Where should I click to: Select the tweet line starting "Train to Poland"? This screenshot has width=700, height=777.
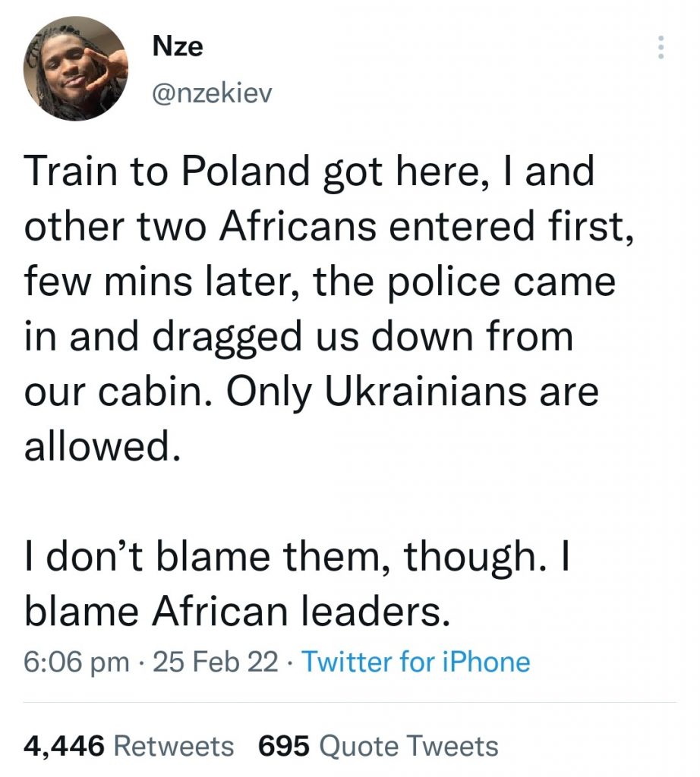point(309,171)
